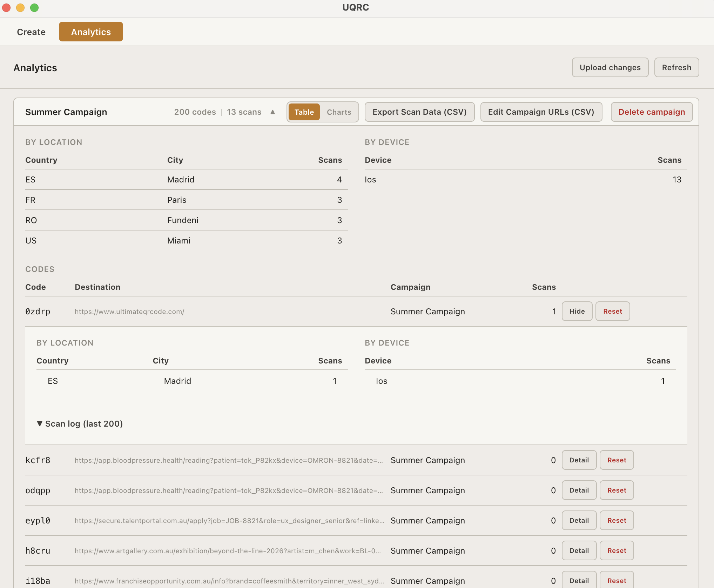The width and height of the screenshot is (714, 588).
Task: Click kcfr8 bloodpressure.health destination URL
Action: (229, 460)
